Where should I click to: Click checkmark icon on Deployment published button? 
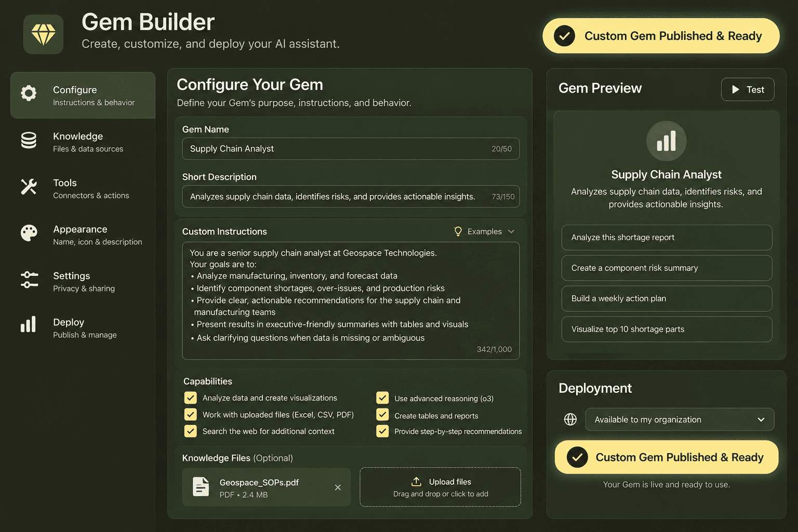[x=577, y=457]
